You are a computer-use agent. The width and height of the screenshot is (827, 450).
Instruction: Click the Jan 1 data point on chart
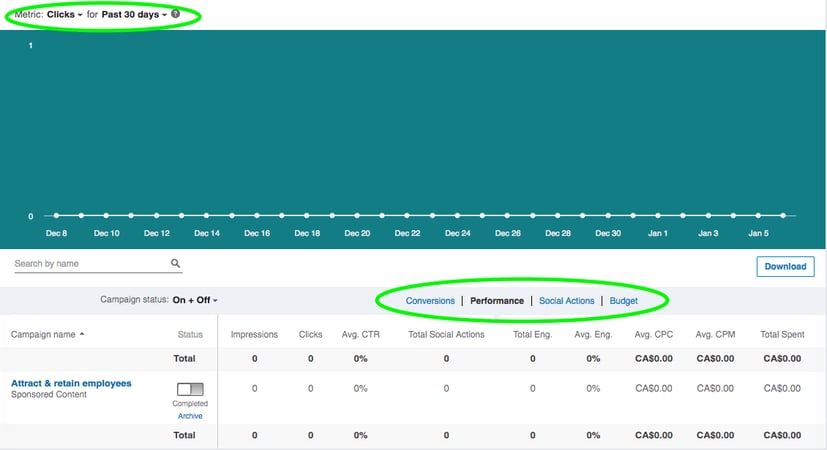click(658, 215)
